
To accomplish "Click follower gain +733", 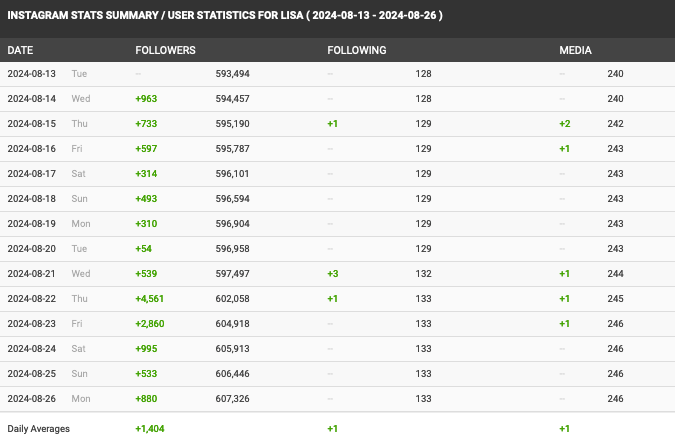I will click(146, 124).
